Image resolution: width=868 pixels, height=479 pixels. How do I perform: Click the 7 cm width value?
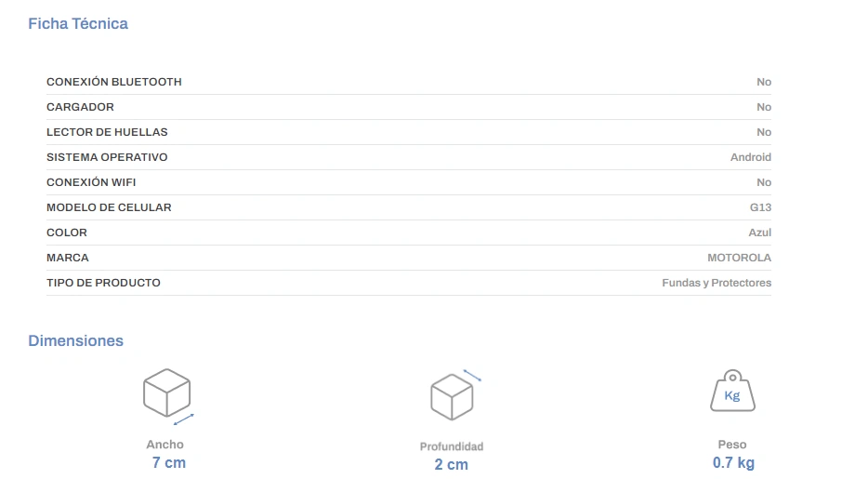point(168,463)
